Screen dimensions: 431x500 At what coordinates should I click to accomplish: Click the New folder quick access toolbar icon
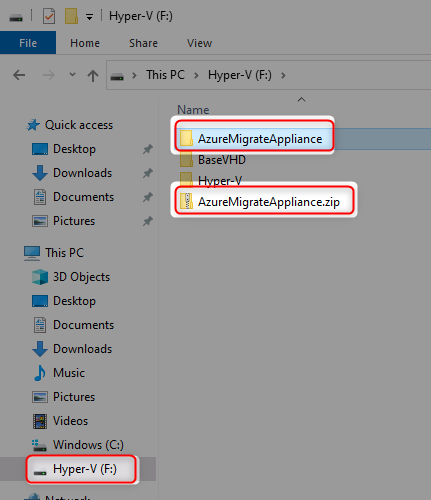pos(71,16)
